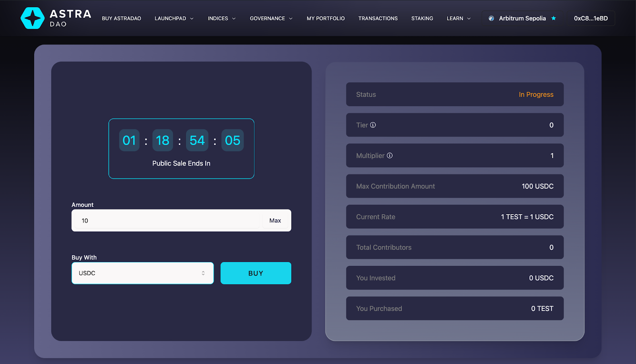Click the Astra DAO star logo
636x364 pixels.
point(33,18)
